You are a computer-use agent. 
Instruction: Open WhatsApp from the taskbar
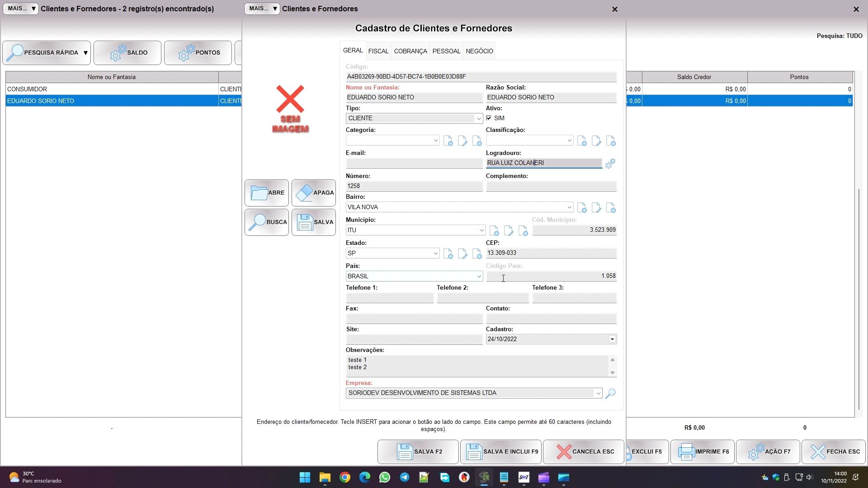[x=385, y=478]
